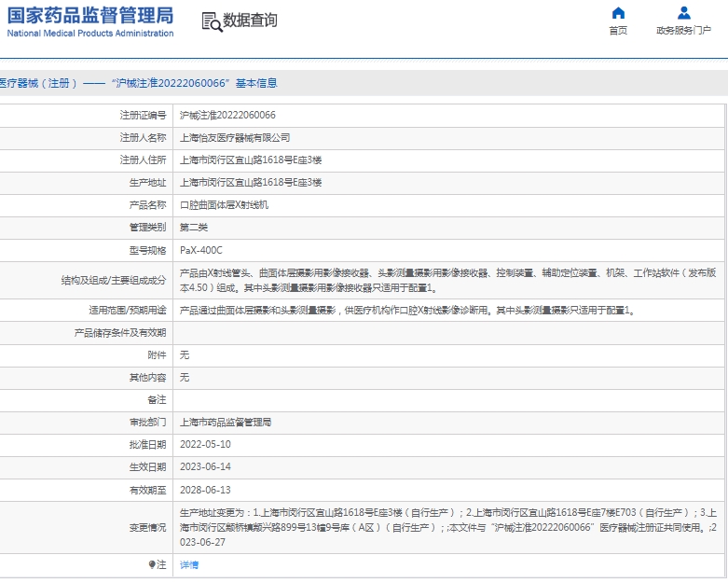The width and height of the screenshot is (728, 583).
Task: Open the 政务服务门户 person icon
Action: 683,13
